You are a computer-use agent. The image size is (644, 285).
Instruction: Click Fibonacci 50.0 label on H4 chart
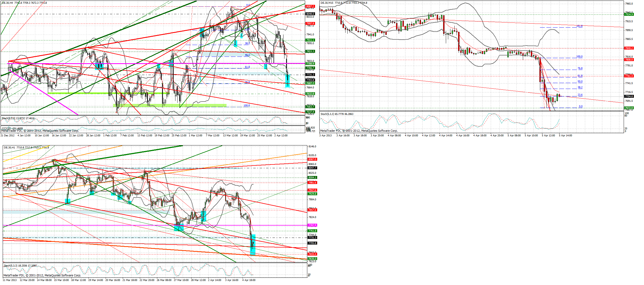click(247, 55)
